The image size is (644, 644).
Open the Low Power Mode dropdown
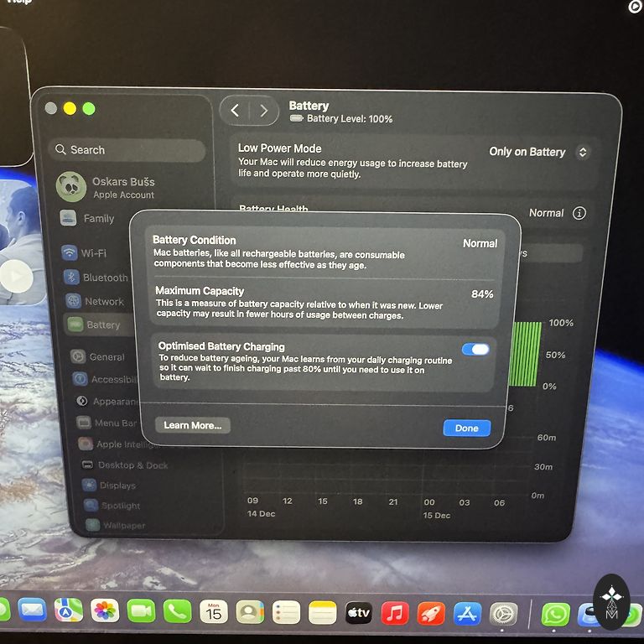coord(539,152)
